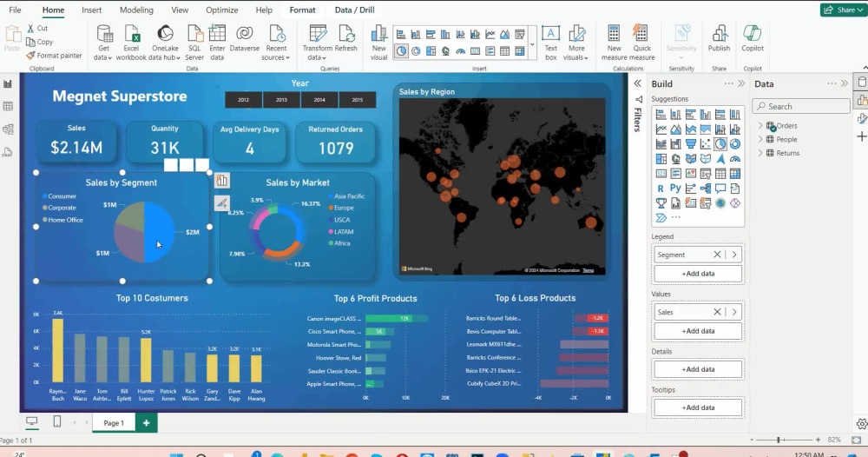Viewport: 868px width, 457px height.
Task: Toggle the 2014 year slicer
Action: tap(319, 100)
